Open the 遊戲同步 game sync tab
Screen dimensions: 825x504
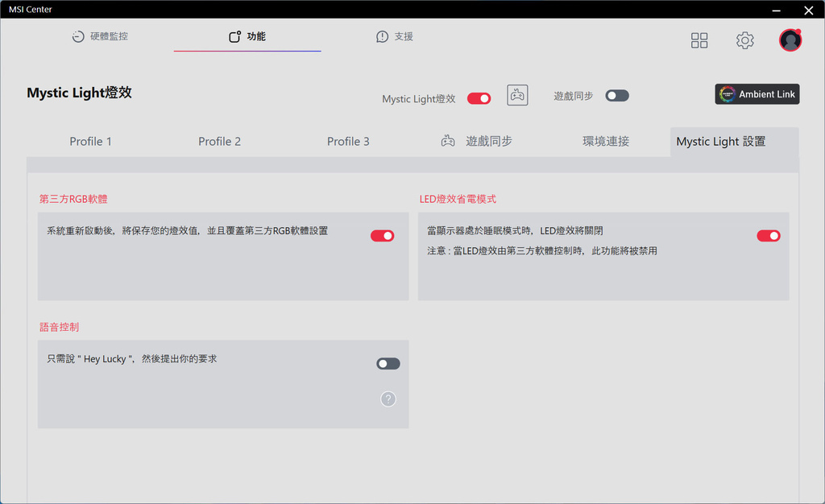pos(477,141)
